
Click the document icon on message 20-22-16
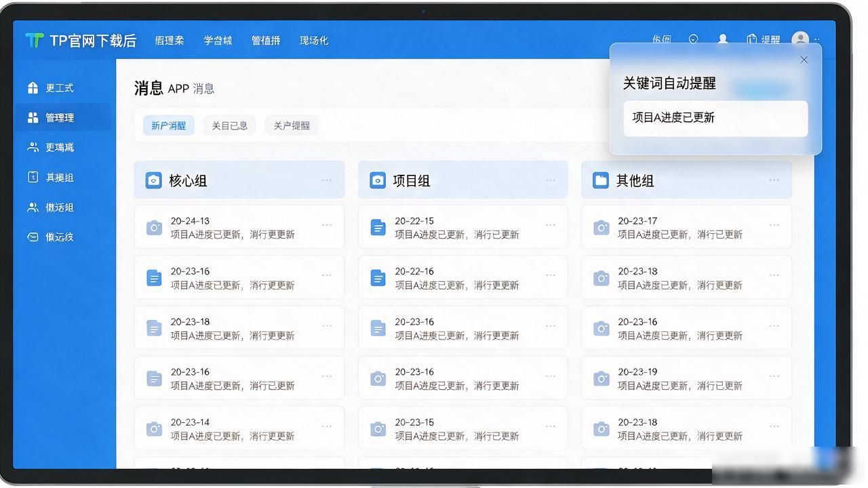pos(378,278)
